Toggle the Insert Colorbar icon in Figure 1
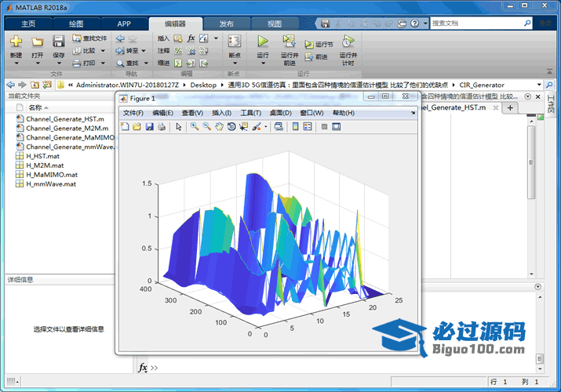 [x=296, y=126]
